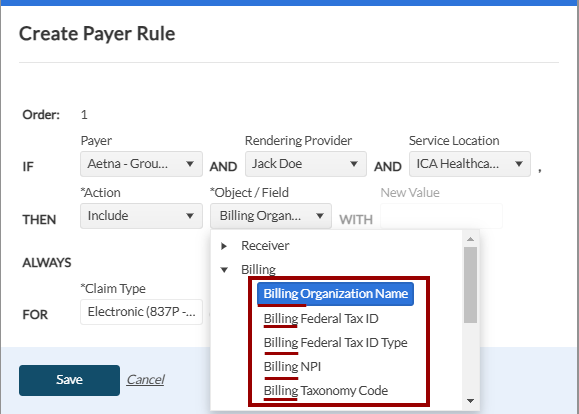Viewport: 579px width, 414px height.
Task: Click the New Value input field
Action: click(441, 216)
